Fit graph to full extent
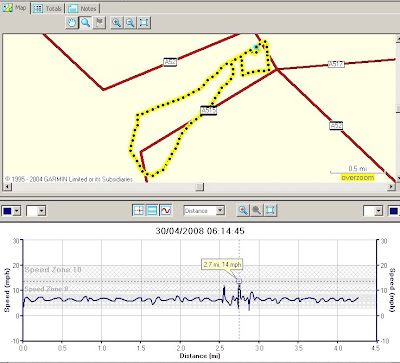This screenshot has width=400, height=363. [270, 210]
